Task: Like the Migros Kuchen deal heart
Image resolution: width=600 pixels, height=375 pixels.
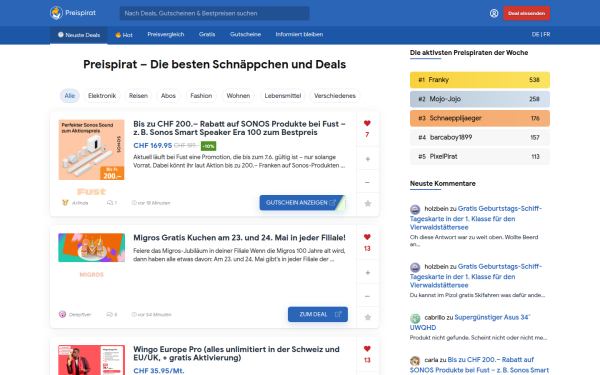Action: click(367, 237)
